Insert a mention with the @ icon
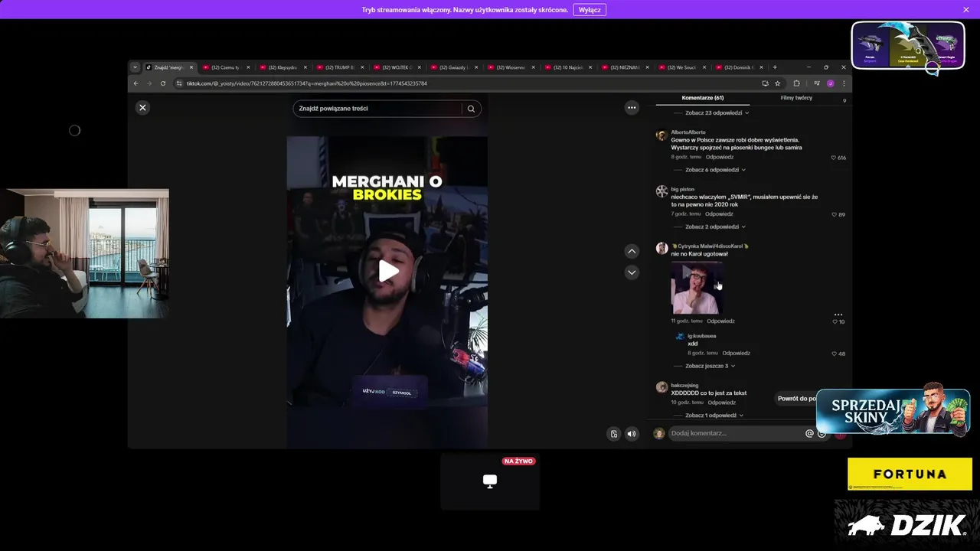This screenshot has height=551, width=980. [809, 433]
